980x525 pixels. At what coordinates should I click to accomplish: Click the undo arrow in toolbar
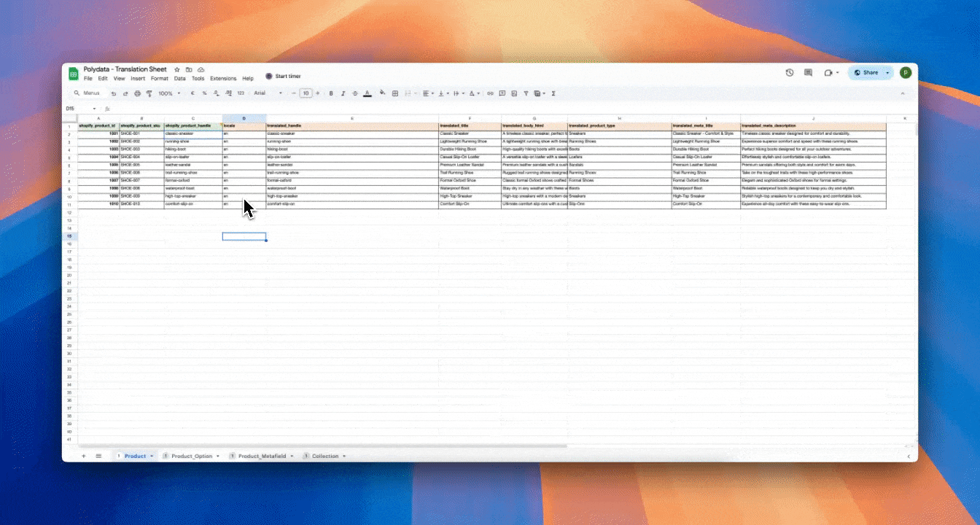click(x=114, y=93)
